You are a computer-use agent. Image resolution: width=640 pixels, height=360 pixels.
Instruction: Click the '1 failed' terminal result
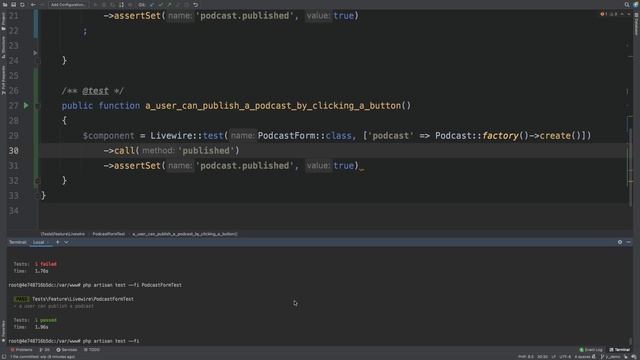click(46, 264)
